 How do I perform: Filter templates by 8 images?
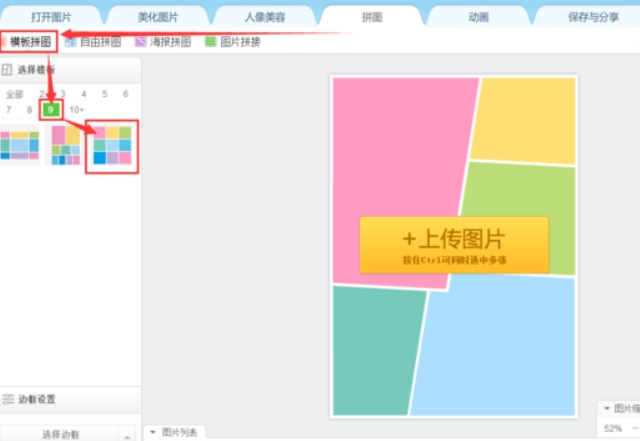coord(29,109)
